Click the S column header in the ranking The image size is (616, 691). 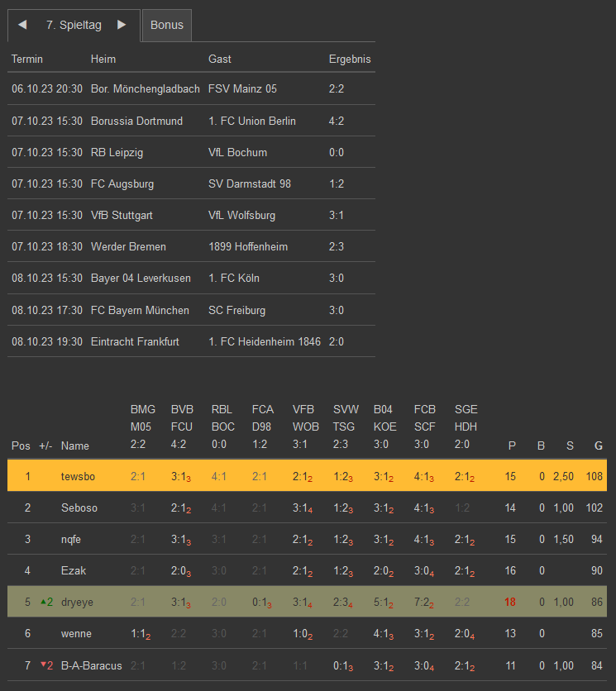click(569, 446)
